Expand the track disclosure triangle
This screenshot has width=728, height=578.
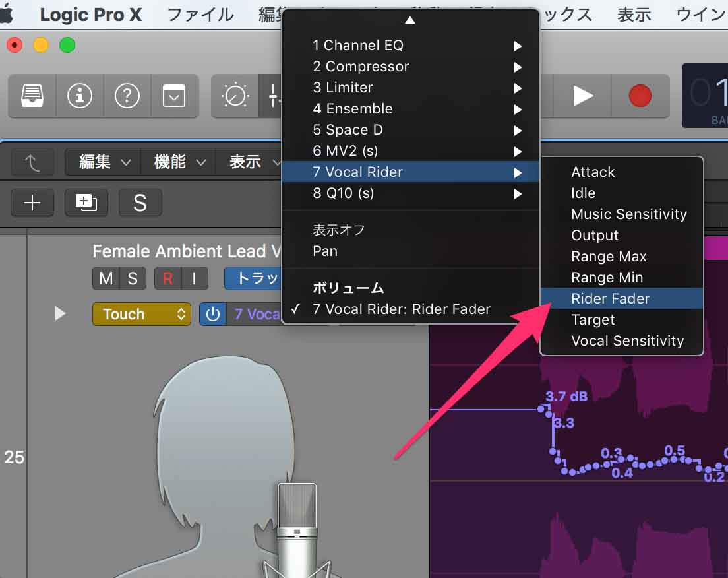[59, 313]
